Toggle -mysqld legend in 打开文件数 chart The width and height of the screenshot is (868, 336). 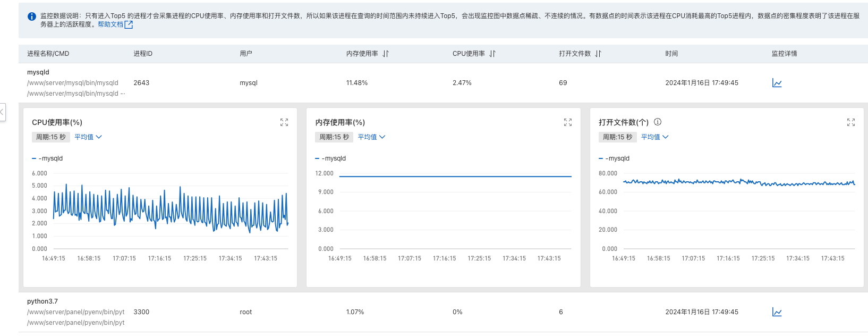pyautogui.click(x=614, y=158)
